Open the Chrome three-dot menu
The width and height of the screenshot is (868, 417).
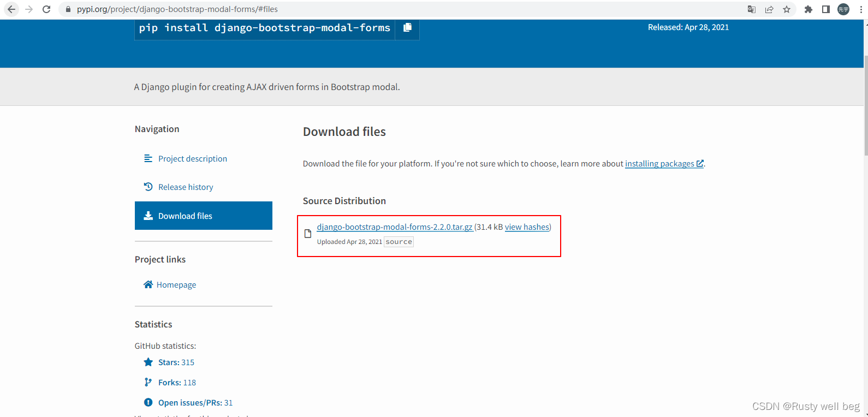tap(861, 9)
